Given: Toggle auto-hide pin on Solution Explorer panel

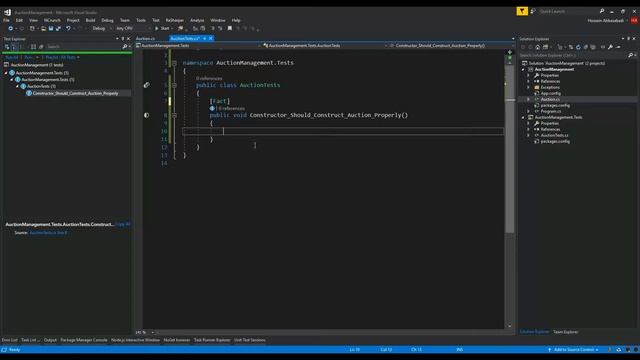Looking at the screenshot, I should coord(629,39).
